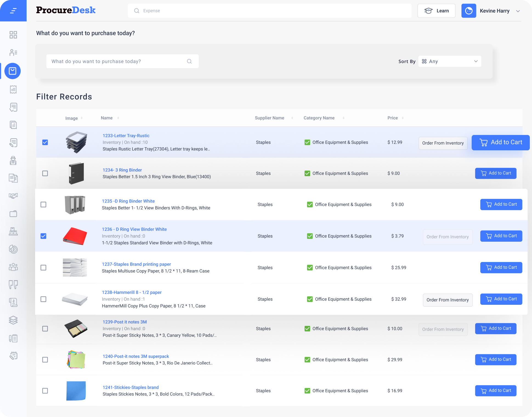This screenshot has width=532, height=417.
Task: Click the hamburger menu icon
Action: [x=13, y=11]
